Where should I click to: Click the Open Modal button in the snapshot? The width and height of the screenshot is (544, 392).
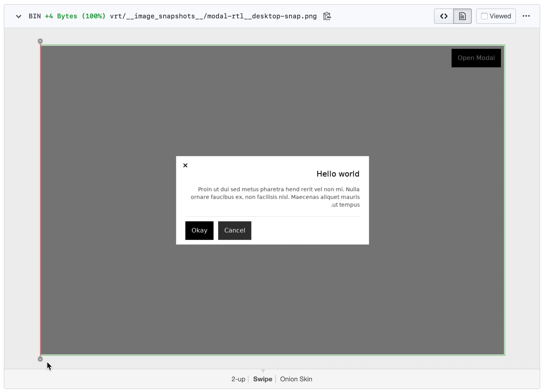click(x=476, y=58)
